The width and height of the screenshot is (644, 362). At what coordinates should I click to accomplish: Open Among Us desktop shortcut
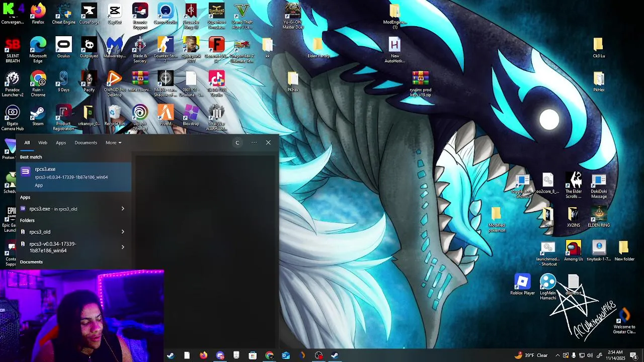coord(574,250)
